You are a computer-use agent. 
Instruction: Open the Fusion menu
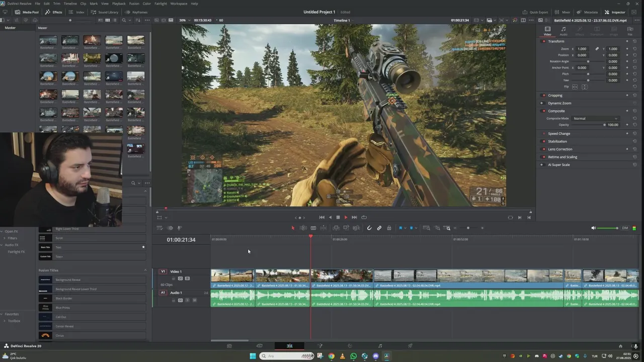pos(134,4)
